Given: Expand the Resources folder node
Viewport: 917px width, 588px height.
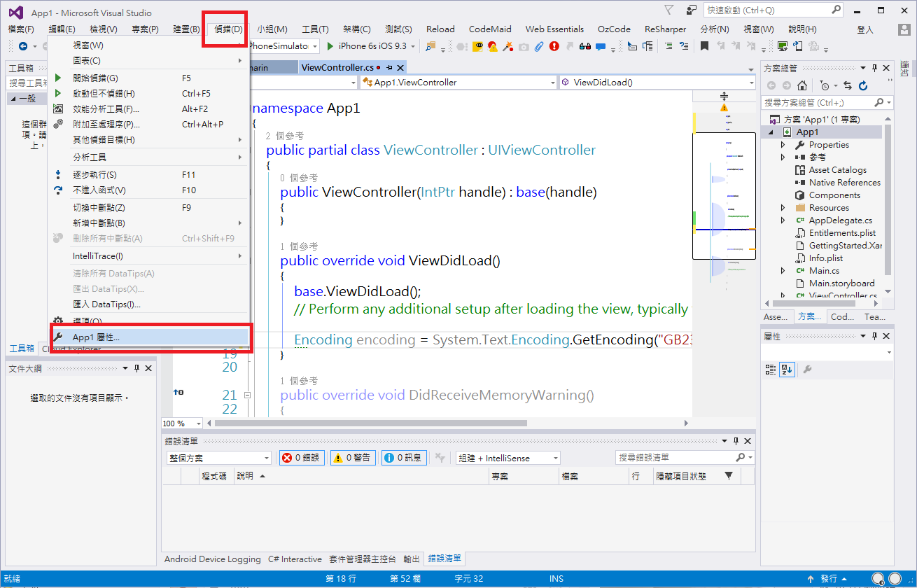Looking at the screenshot, I should pyautogui.click(x=783, y=208).
